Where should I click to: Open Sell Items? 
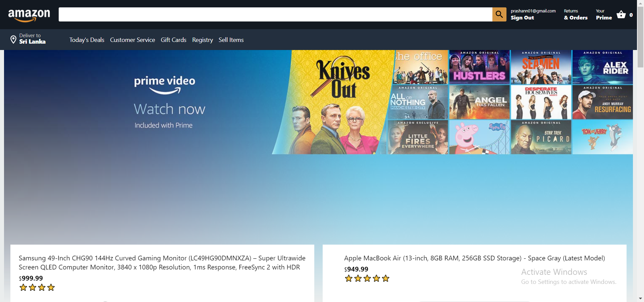click(x=231, y=40)
